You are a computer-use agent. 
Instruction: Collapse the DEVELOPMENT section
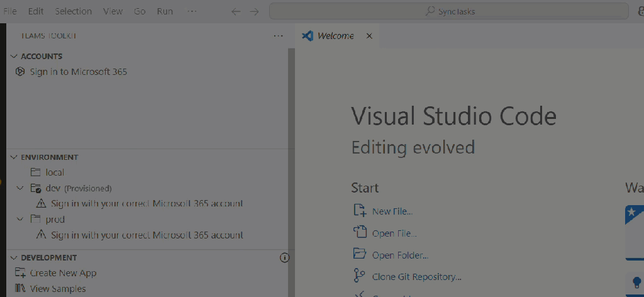(x=14, y=257)
